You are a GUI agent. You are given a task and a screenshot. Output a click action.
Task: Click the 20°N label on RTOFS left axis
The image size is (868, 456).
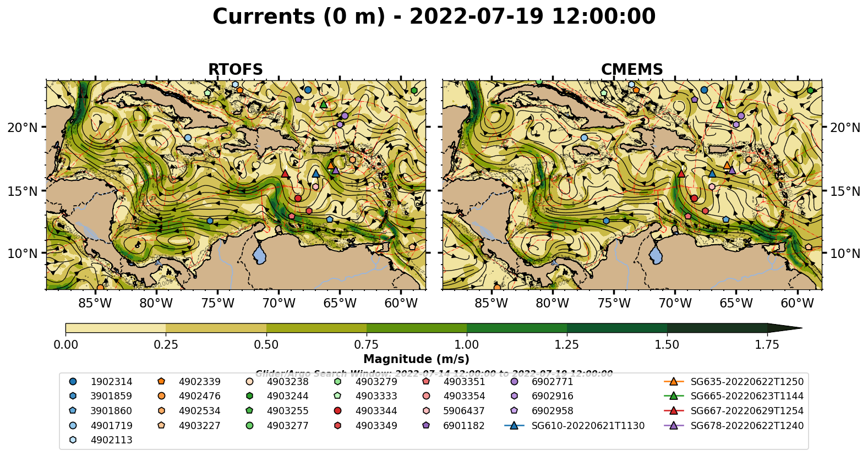tap(23, 128)
